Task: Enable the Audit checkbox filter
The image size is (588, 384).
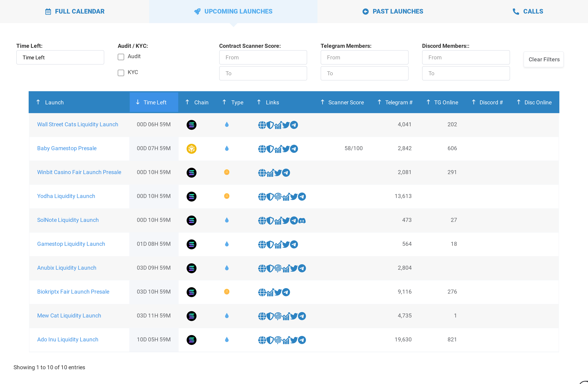Action: (x=121, y=57)
